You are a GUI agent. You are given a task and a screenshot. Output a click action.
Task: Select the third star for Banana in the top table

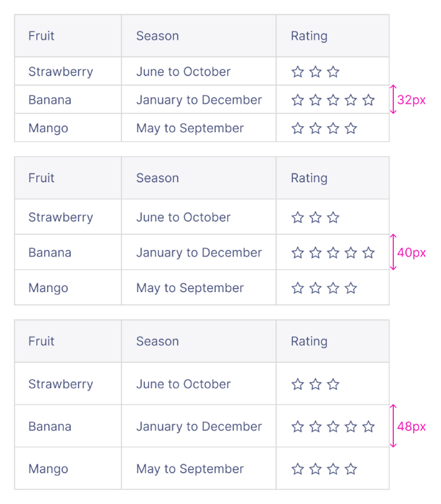[x=333, y=99]
